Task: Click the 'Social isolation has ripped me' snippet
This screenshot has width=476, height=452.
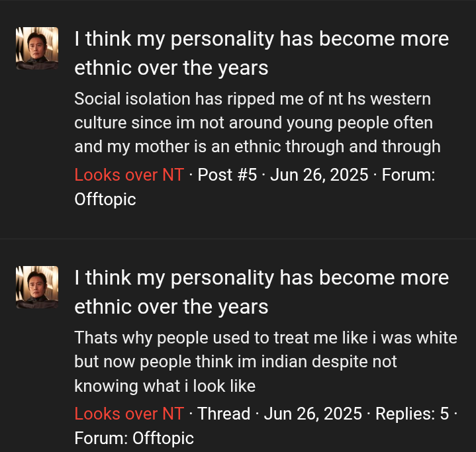Action: 258,122
